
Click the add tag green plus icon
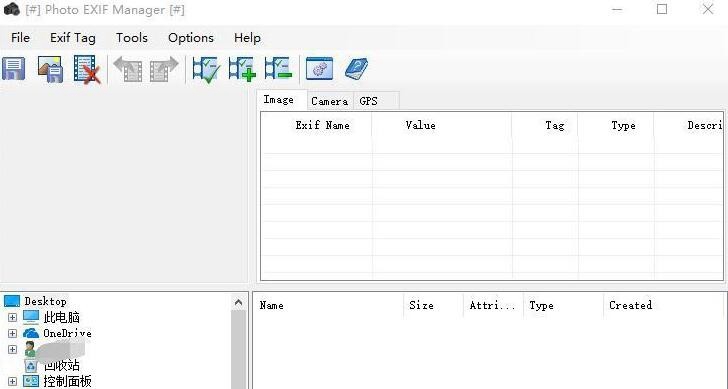click(242, 69)
